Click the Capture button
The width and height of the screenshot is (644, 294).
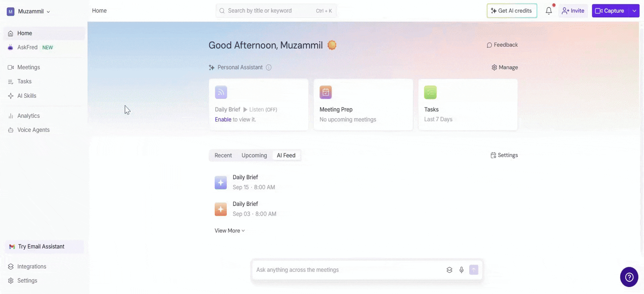click(x=610, y=11)
